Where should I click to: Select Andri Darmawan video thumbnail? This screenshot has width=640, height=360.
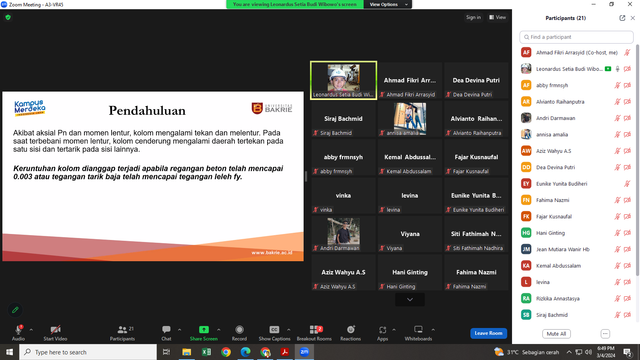(343, 234)
